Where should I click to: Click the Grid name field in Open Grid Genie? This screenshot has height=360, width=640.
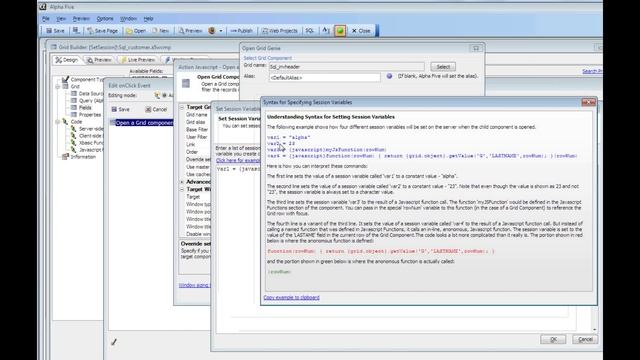coord(346,67)
